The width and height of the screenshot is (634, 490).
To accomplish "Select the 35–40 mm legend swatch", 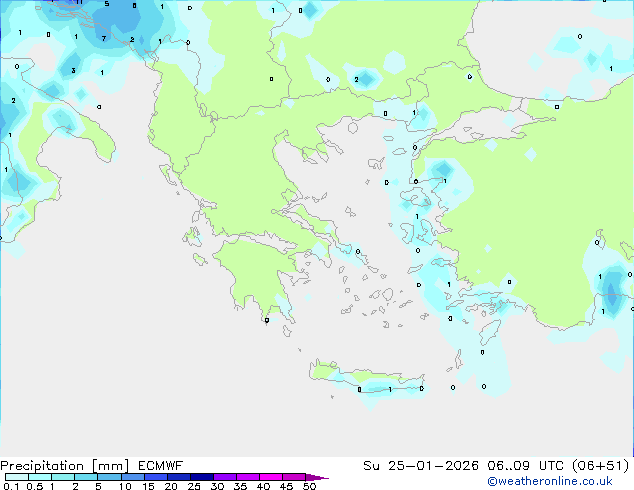I will [248, 477].
